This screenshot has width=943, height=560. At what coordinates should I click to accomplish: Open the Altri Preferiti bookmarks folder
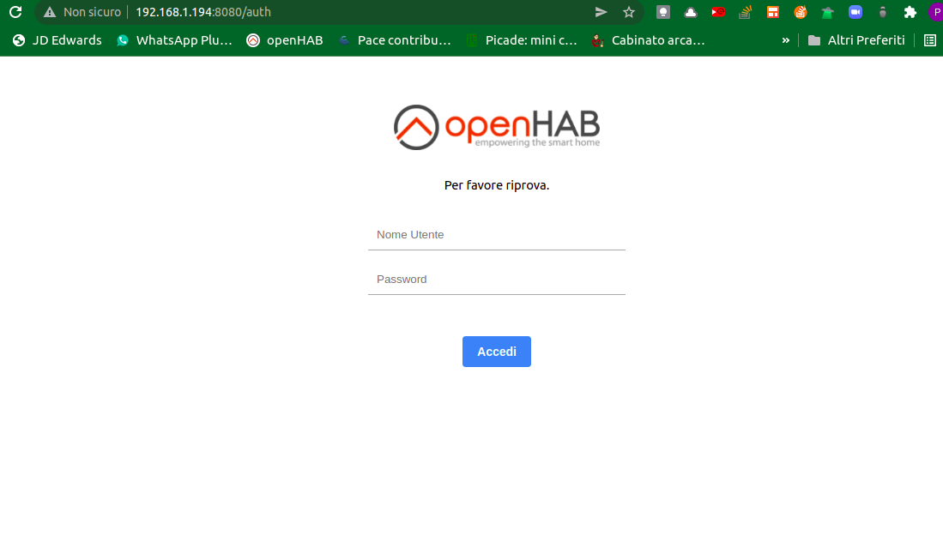856,40
